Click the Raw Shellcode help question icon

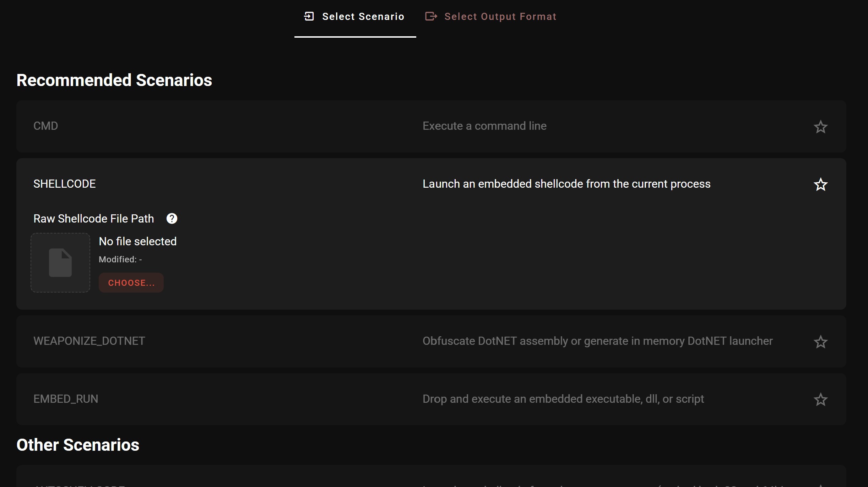[172, 219]
